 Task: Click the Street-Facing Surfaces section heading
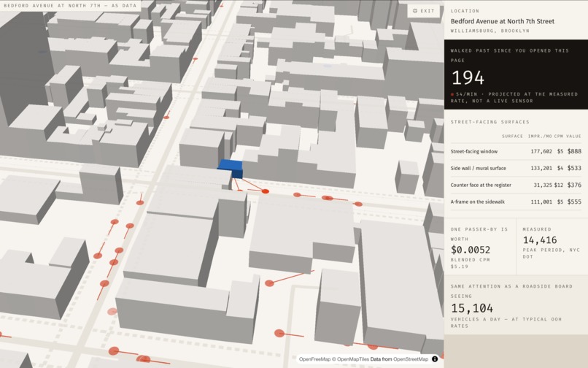click(x=490, y=122)
